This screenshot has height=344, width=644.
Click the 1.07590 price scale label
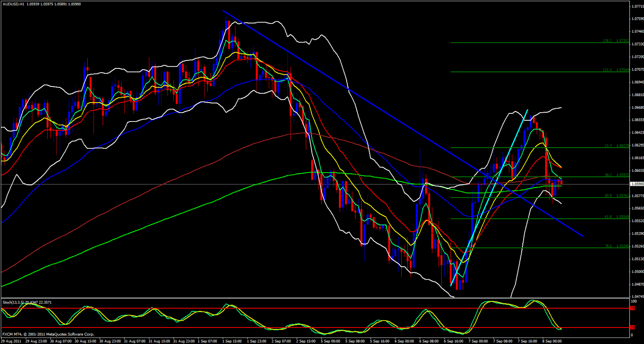[637, 19]
